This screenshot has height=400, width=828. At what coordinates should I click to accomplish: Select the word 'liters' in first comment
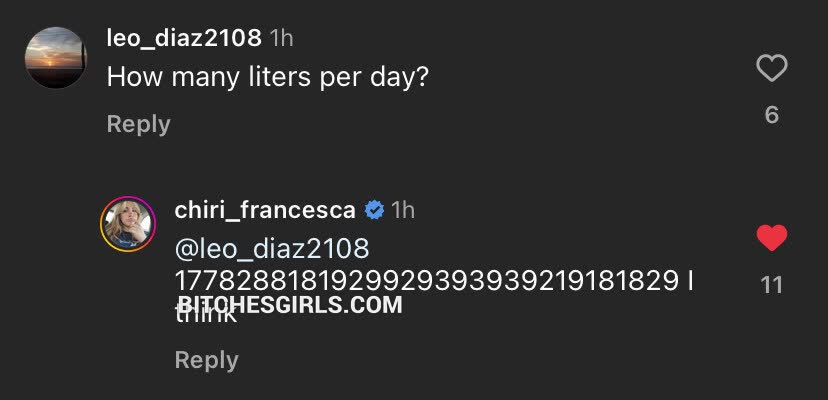tap(271, 76)
